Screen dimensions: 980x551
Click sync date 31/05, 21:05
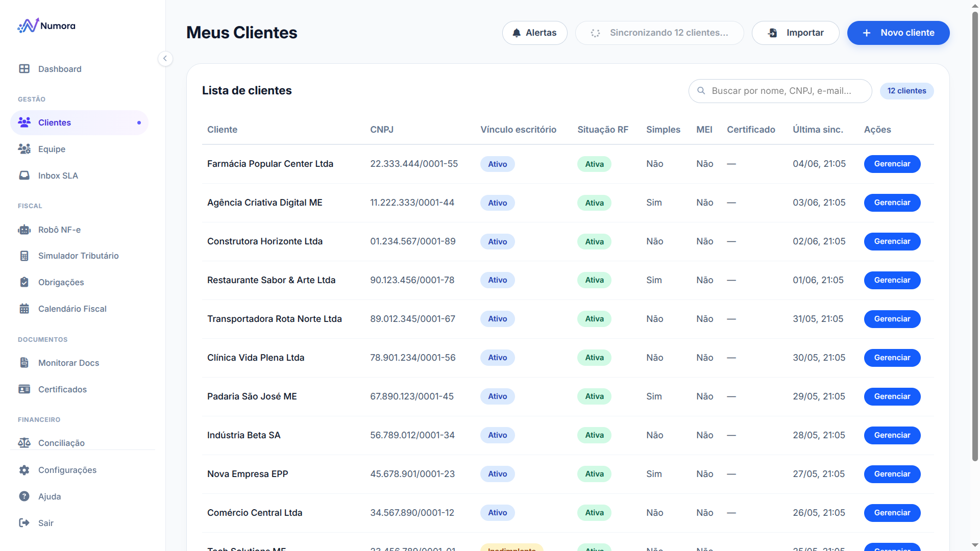[x=818, y=319]
